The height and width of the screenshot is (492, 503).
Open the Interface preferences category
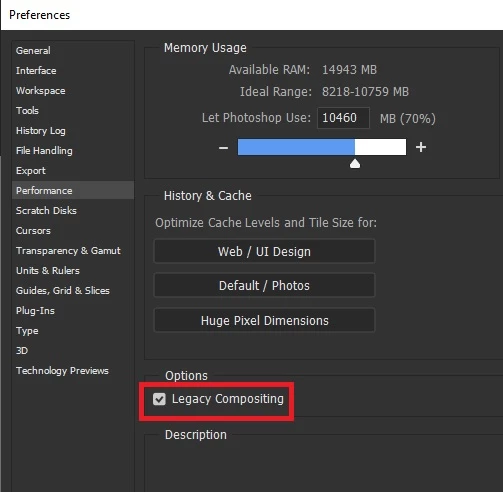[36, 71]
